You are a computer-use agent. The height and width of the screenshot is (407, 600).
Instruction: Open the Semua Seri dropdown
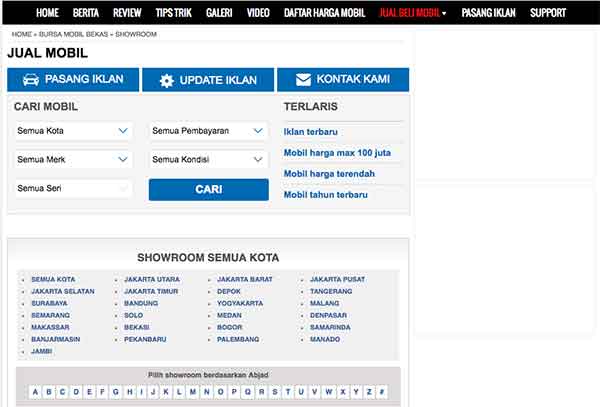pos(73,188)
